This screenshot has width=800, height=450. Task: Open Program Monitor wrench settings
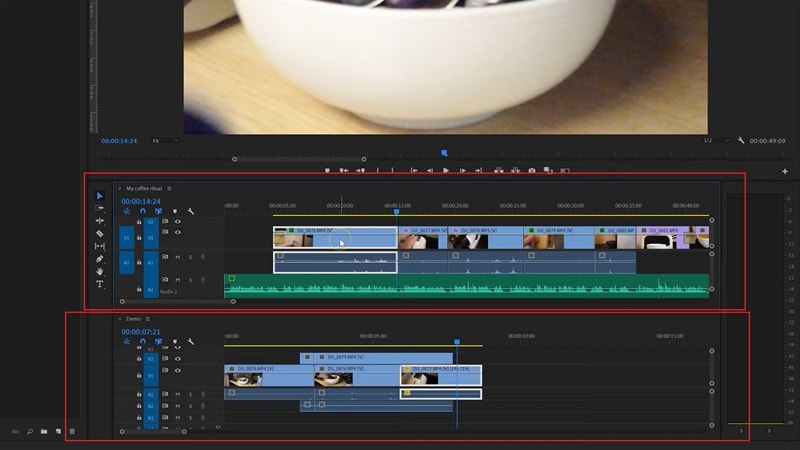(x=741, y=140)
